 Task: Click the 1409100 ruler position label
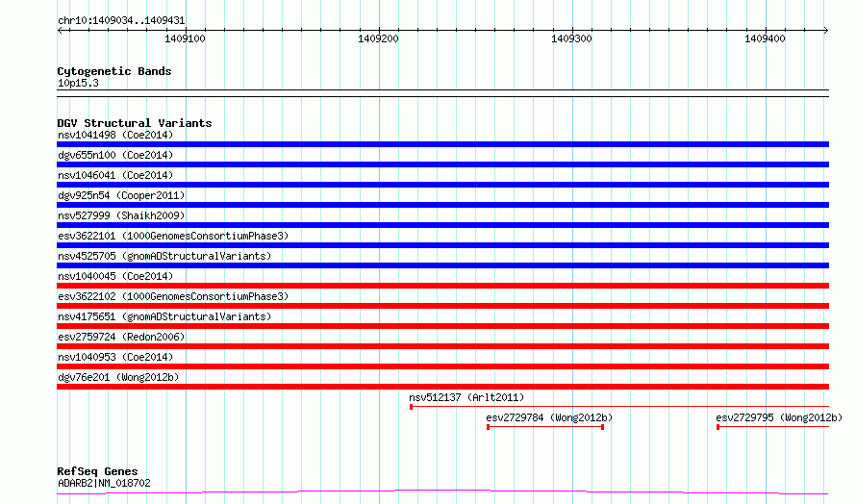point(185,38)
